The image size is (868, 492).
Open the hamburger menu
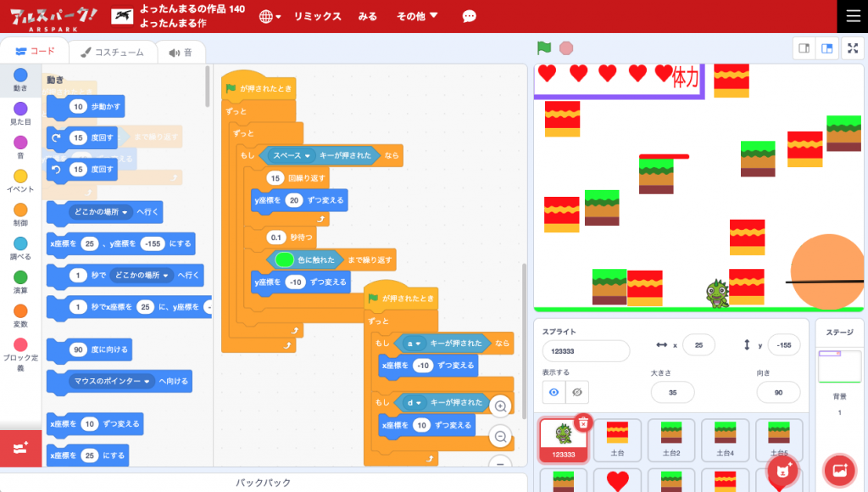(x=853, y=16)
